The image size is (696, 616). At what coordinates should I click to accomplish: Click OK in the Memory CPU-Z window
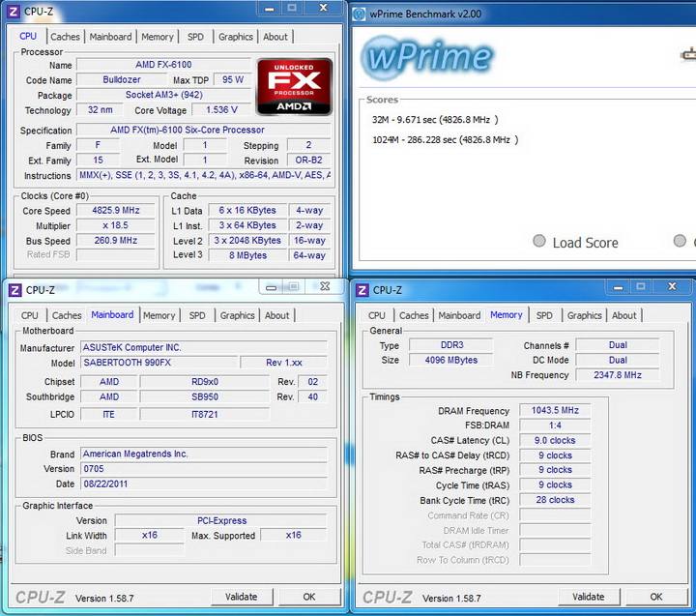[656, 597]
